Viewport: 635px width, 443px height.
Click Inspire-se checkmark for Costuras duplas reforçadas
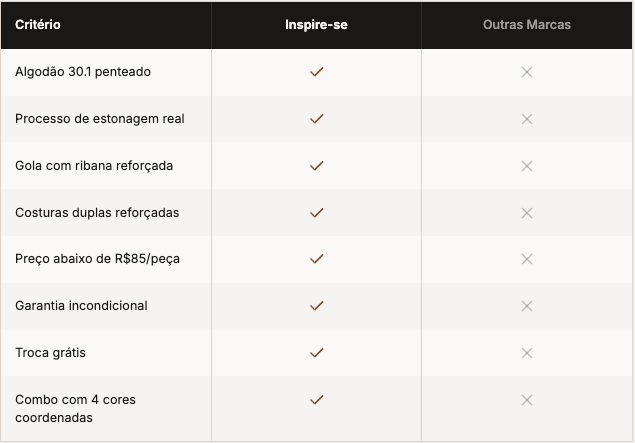(317, 212)
